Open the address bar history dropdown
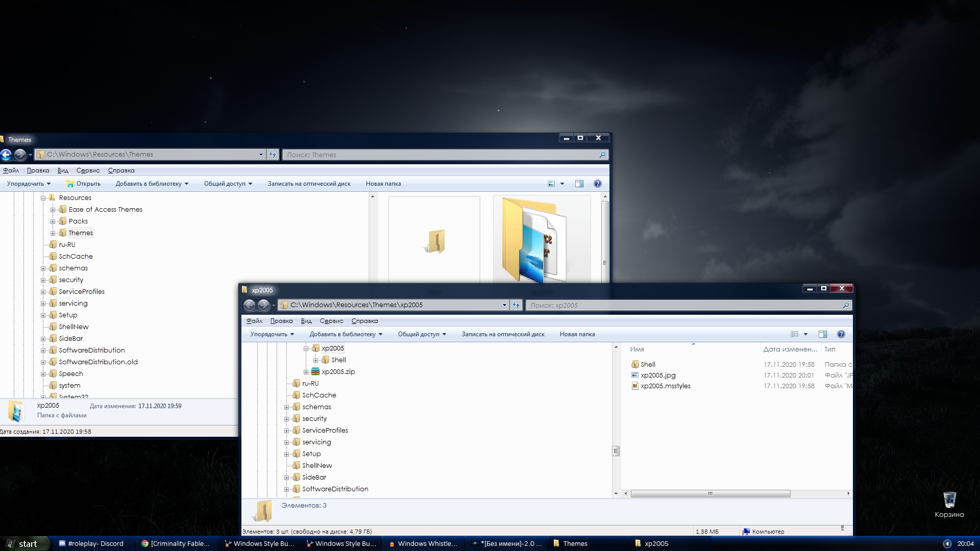Viewport: 980px width, 551px height. click(504, 305)
